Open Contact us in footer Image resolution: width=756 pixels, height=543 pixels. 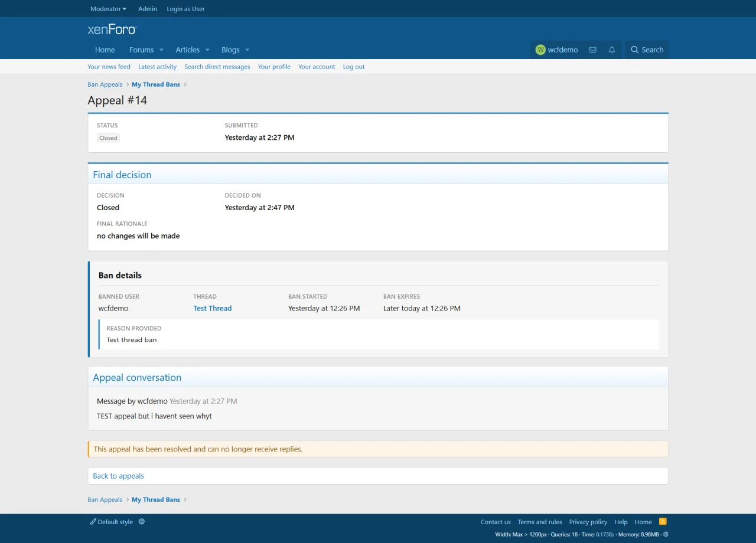(x=496, y=522)
